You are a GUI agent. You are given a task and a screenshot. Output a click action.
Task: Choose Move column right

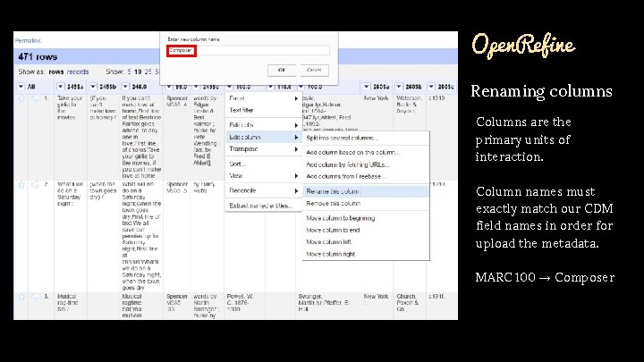(x=366, y=254)
